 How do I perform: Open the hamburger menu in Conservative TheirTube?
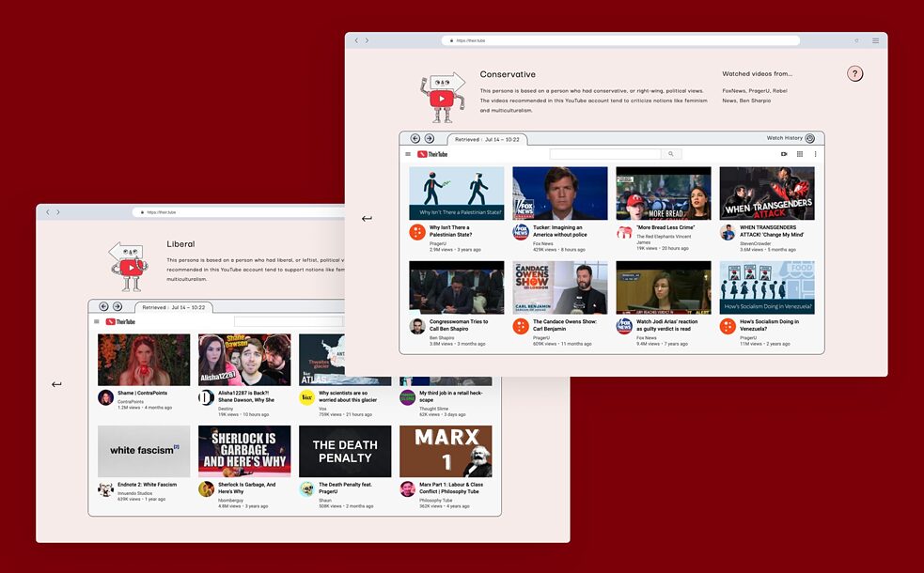point(408,154)
